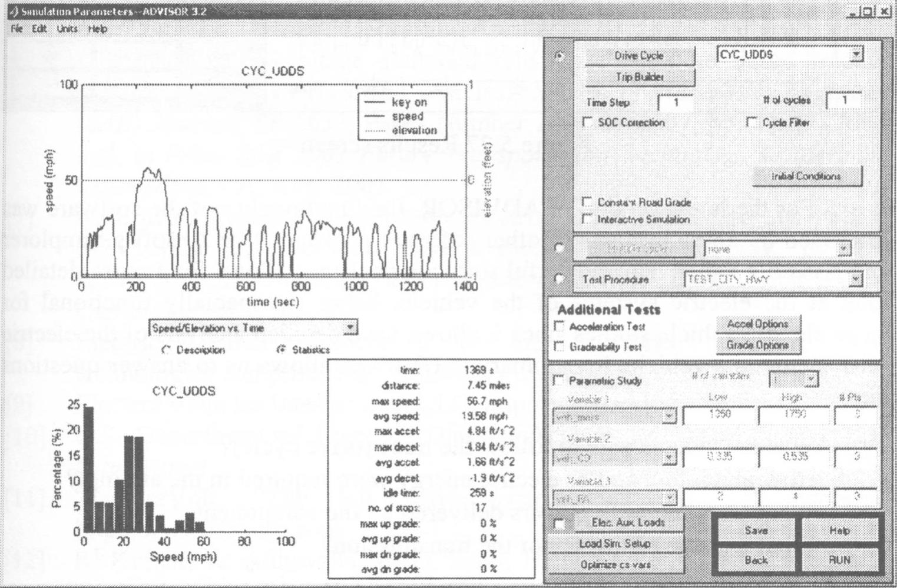Toggle the Elec. Aux Loads checkbox
897x588 pixels.
pos(560,523)
